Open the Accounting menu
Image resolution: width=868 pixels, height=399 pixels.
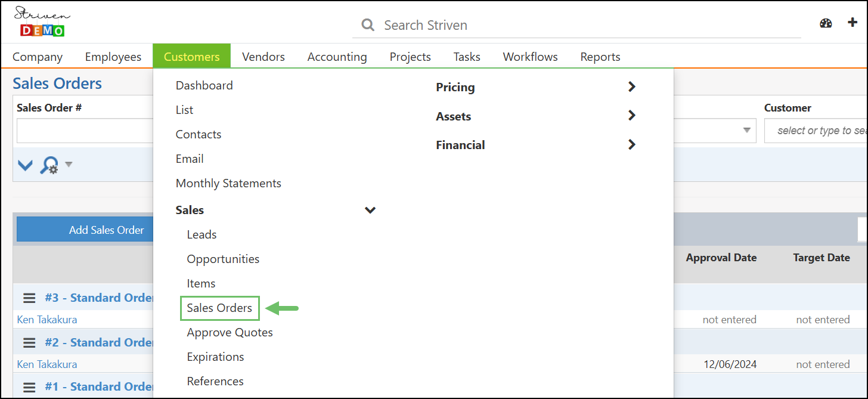click(x=337, y=57)
